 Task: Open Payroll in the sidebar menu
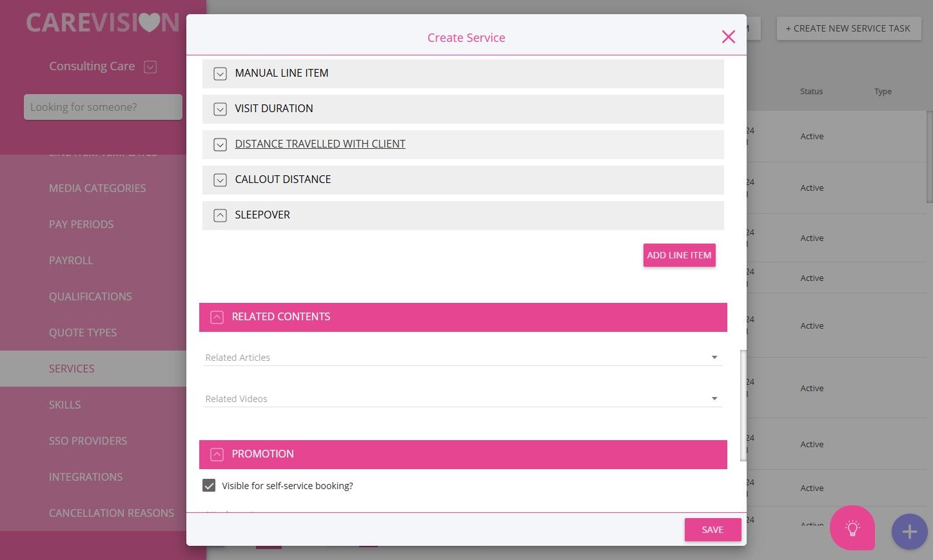coord(71,260)
